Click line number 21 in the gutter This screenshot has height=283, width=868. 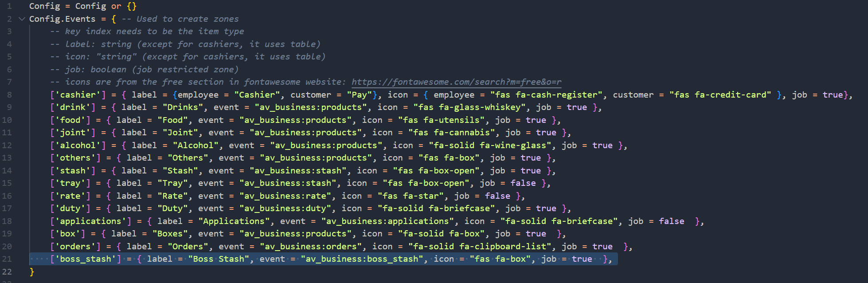(x=7, y=259)
